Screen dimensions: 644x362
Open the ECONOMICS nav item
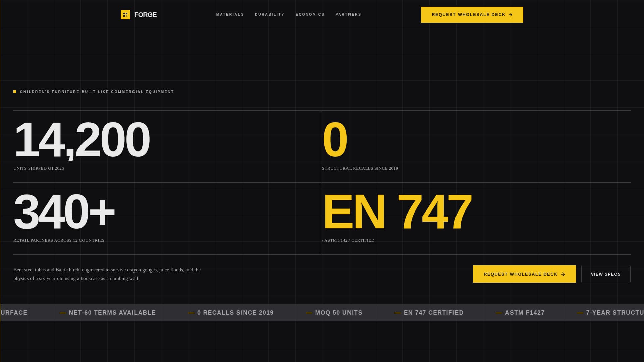click(310, 15)
